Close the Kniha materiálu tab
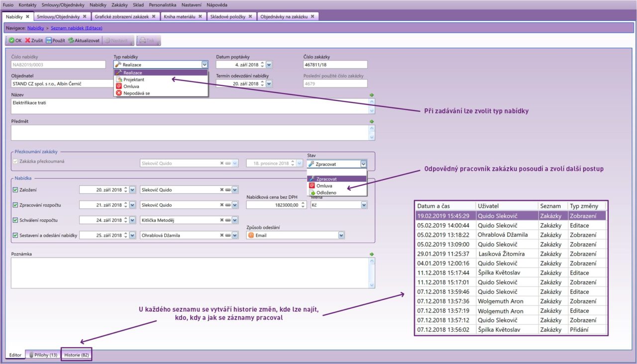This screenshot has height=364, width=637. [200, 16]
